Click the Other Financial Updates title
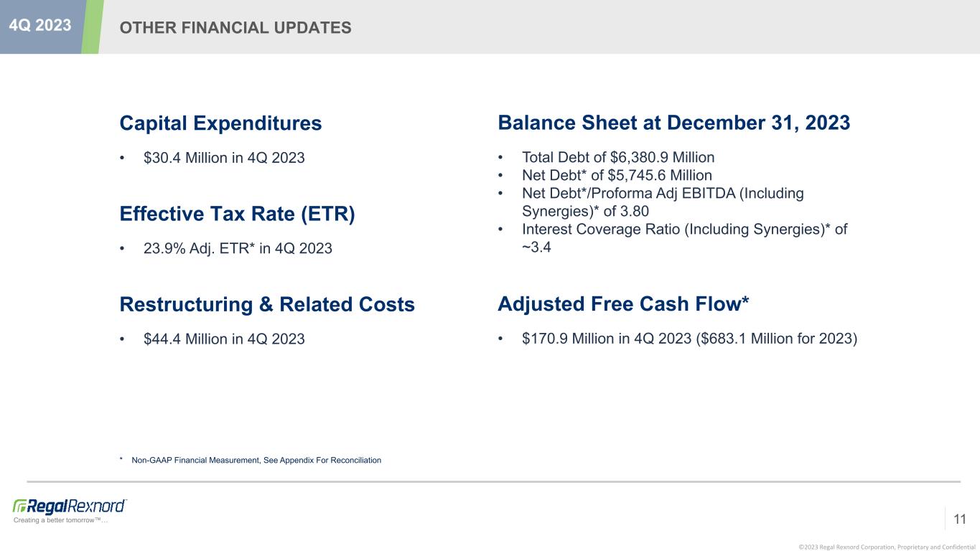Image resolution: width=980 pixels, height=551 pixels. pyautogui.click(x=235, y=27)
